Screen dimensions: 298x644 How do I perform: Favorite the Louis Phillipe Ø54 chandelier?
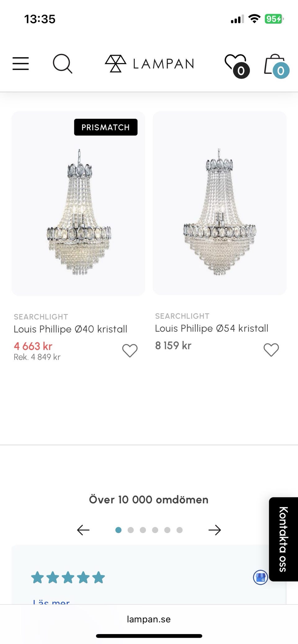[x=271, y=350]
